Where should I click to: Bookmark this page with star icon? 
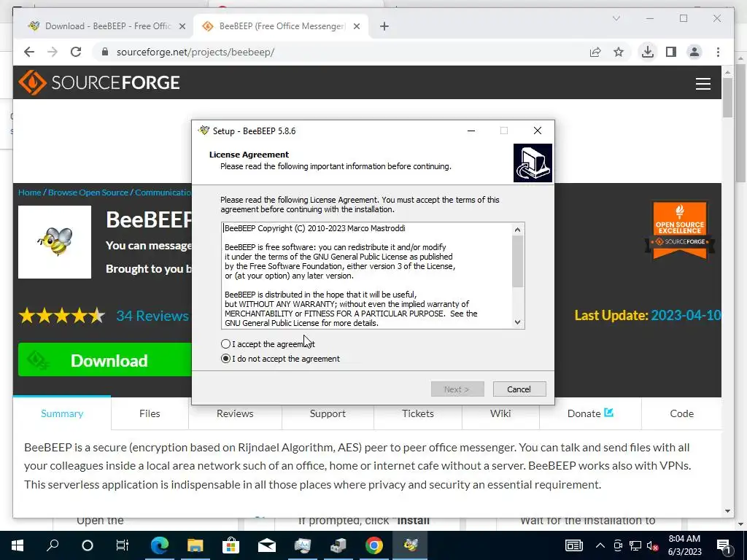pyautogui.click(x=619, y=52)
